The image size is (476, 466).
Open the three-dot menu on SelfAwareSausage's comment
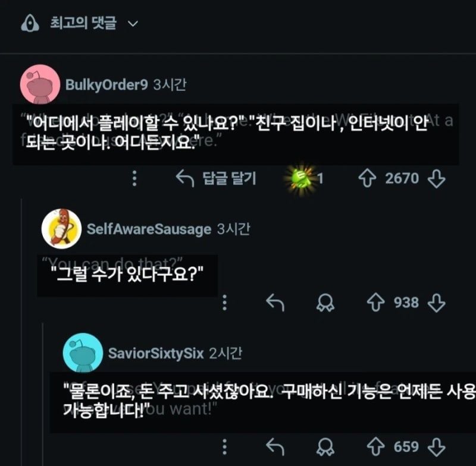coord(225,303)
